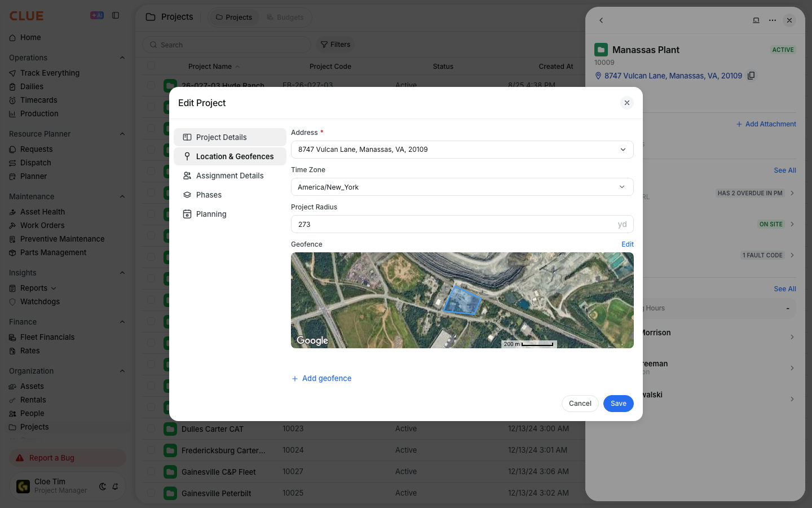This screenshot has height=508, width=812.
Task: Open the notifications bell icon
Action: [115, 487]
